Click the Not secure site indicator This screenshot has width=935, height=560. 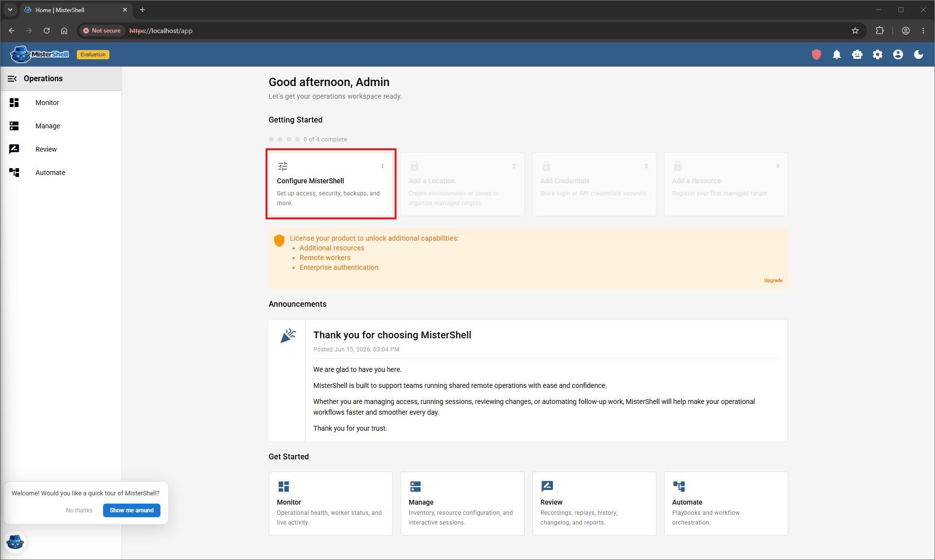[x=102, y=31]
